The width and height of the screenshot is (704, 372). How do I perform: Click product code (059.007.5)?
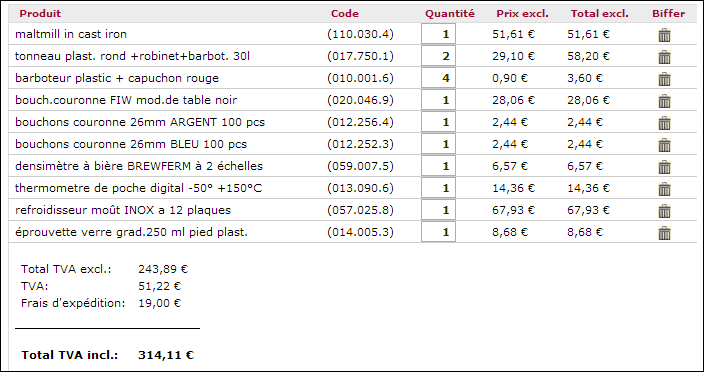pyautogui.click(x=361, y=166)
